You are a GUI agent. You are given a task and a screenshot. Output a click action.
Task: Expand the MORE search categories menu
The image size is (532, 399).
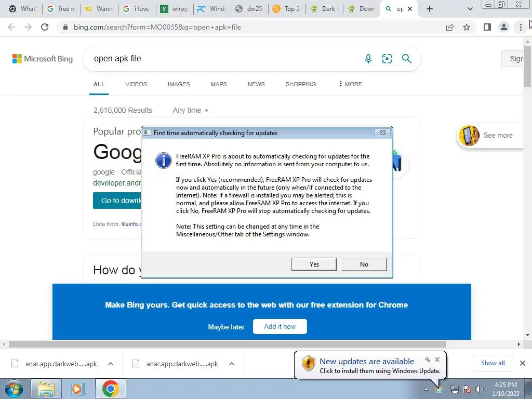pyautogui.click(x=351, y=84)
